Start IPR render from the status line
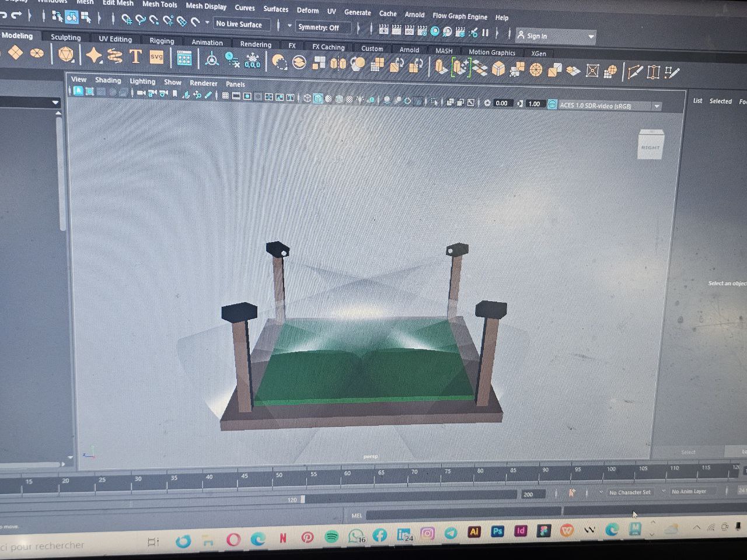 pyautogui.click(x=409, y=30)
